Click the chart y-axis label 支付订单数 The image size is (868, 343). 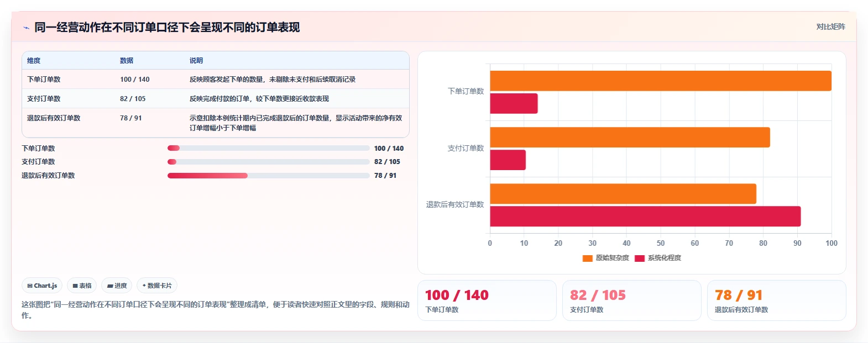466,149
